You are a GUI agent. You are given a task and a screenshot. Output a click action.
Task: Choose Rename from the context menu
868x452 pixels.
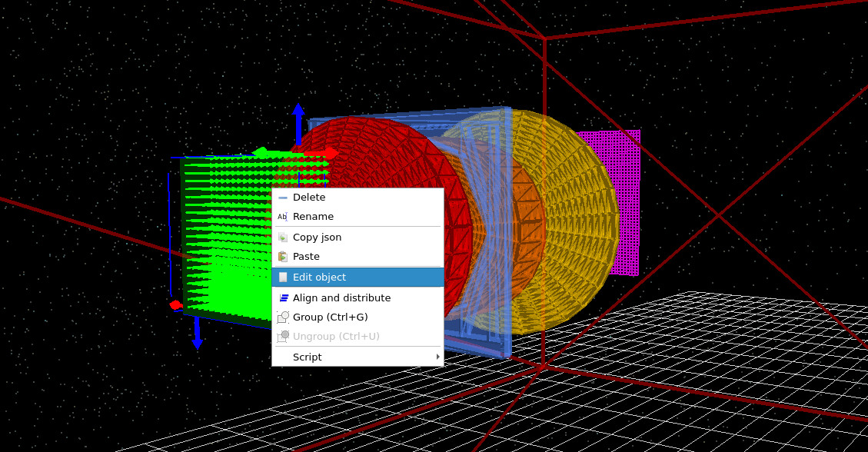[313, 216]
